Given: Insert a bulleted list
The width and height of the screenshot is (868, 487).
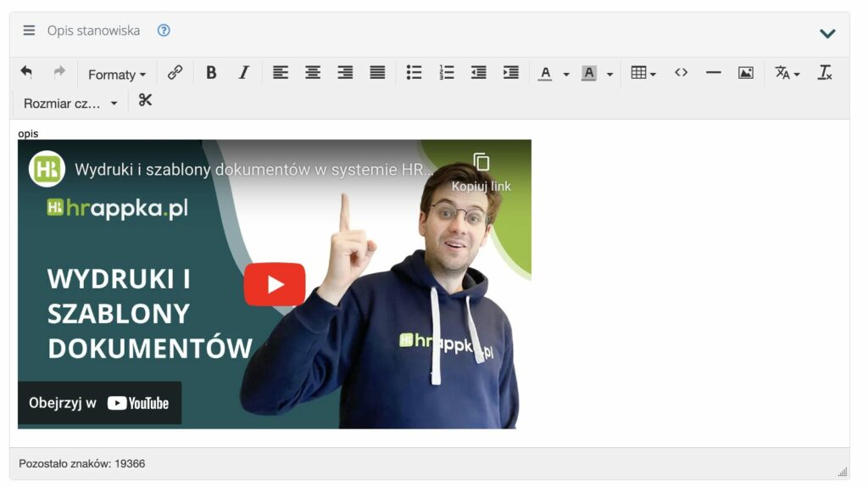Looking at the screenshot, I should pyautogui.click(x=414, y=73).
